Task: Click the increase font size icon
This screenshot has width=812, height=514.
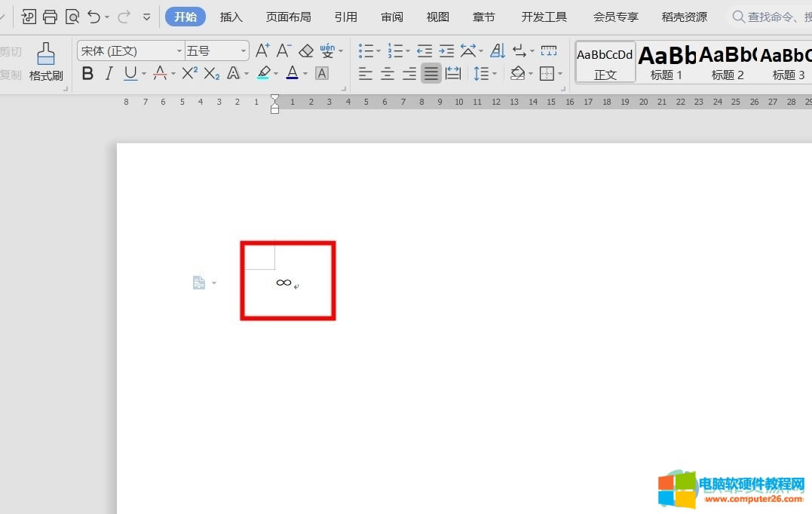Action: 262,50
